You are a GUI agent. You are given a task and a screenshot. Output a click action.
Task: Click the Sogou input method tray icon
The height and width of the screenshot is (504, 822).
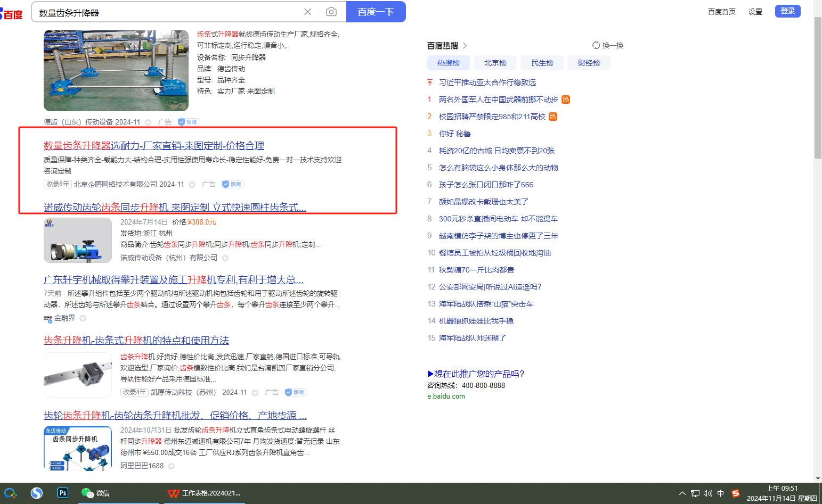(735, 493)
